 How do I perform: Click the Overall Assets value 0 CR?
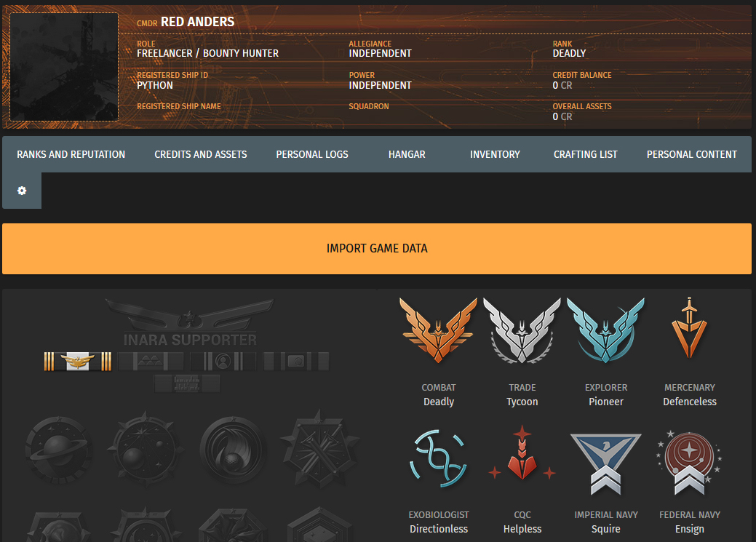[562, 116]
